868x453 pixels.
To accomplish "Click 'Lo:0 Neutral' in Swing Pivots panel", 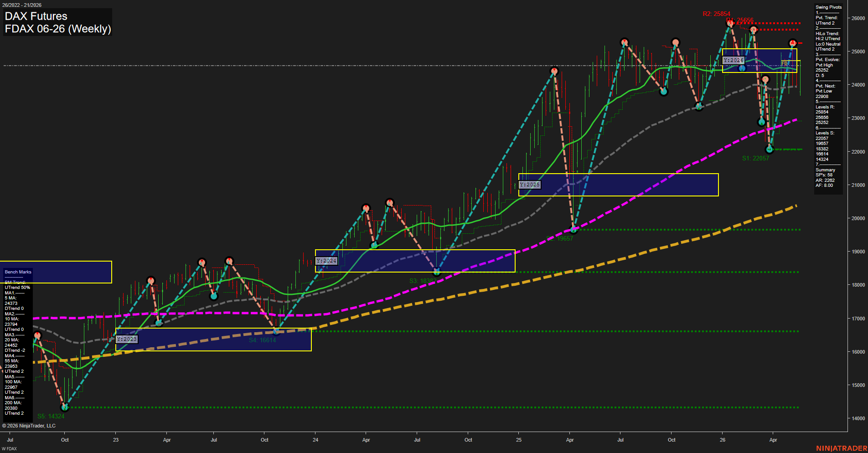I will (x=828, y=44).
